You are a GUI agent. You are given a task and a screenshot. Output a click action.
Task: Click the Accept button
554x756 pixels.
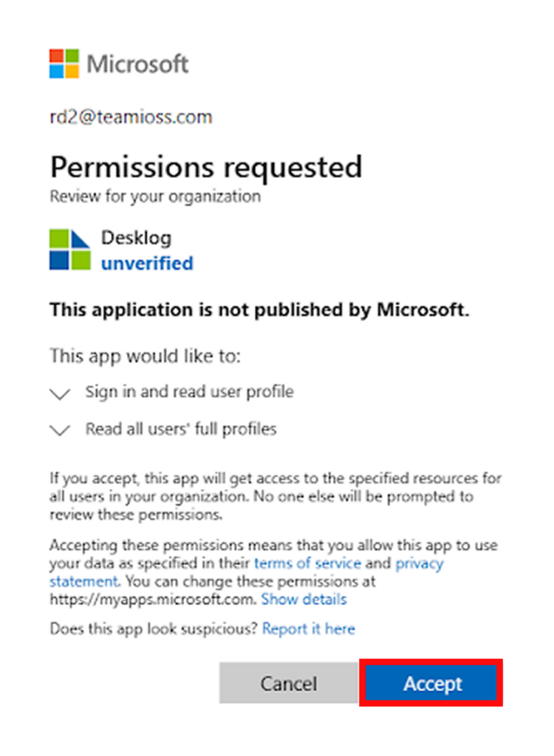[x=431, y=683]
